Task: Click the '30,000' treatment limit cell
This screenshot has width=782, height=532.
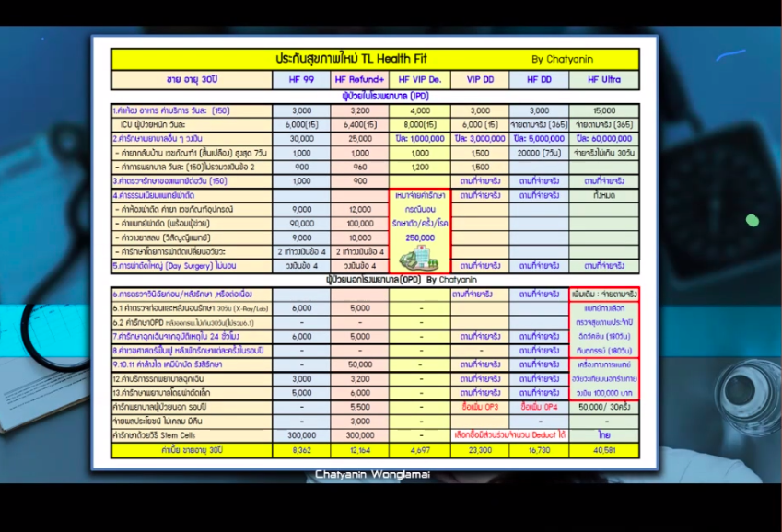Action: point(301,139)
